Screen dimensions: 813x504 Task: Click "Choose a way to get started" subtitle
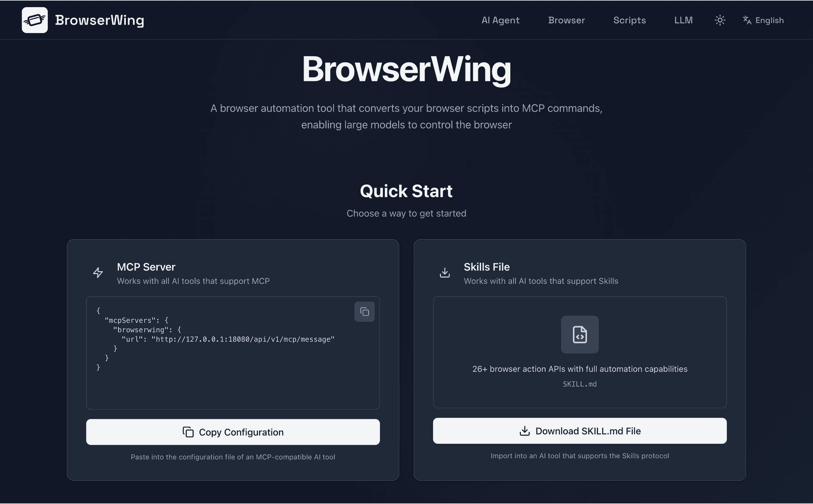(406, 213)
